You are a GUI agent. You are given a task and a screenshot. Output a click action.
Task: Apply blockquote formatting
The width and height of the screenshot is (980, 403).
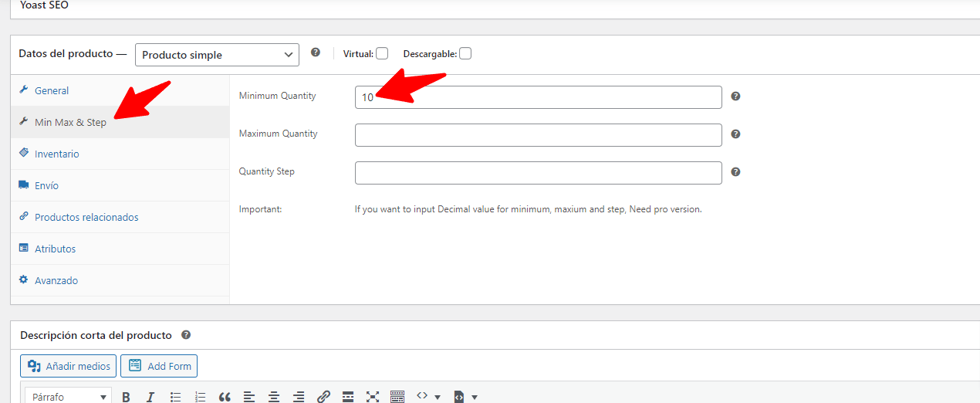click(225, 397)
